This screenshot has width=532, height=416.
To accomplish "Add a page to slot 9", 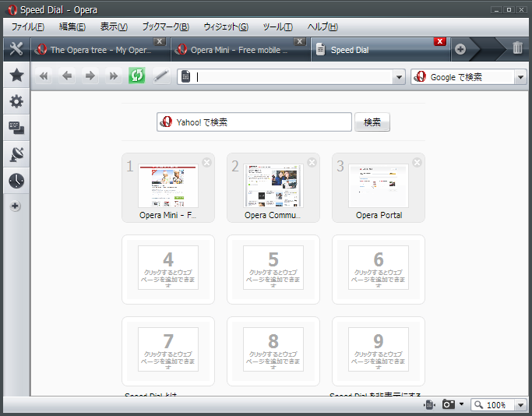I will (x=379, y=350).
